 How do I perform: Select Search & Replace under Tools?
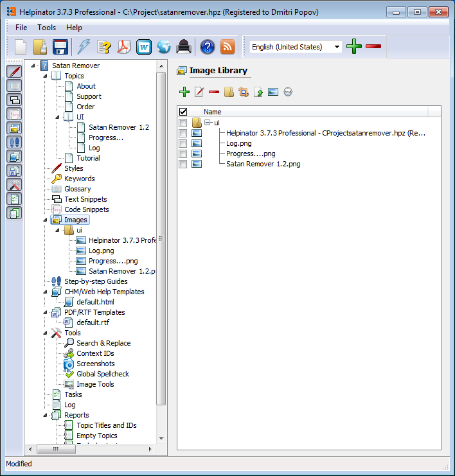[103, 343]
